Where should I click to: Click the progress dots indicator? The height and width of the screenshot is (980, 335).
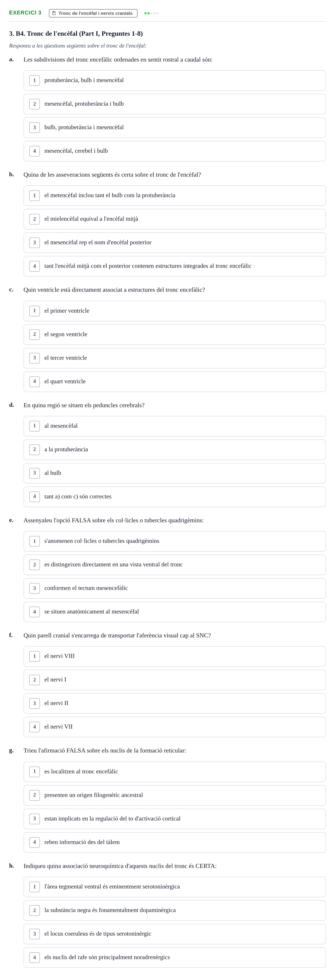(x=151, y=13)
